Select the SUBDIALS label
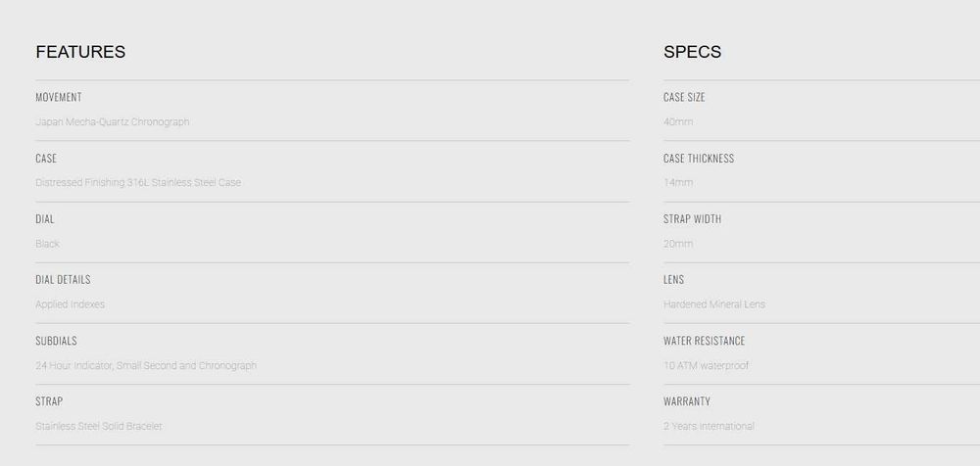980x466 pixels. 56,341
